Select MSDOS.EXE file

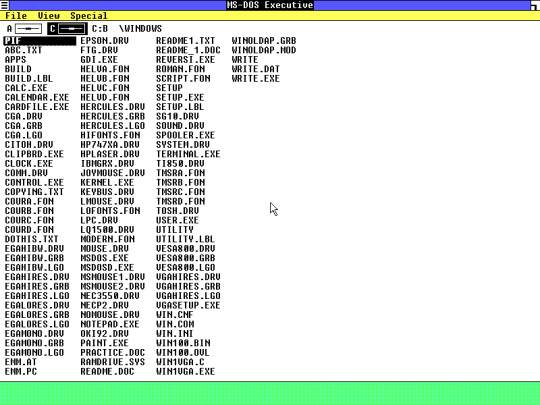tap(104, 258)
